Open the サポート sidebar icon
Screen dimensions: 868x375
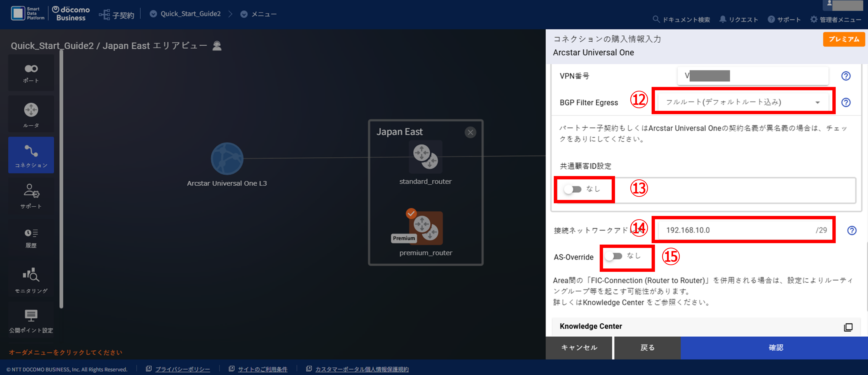tap(31, 196)
